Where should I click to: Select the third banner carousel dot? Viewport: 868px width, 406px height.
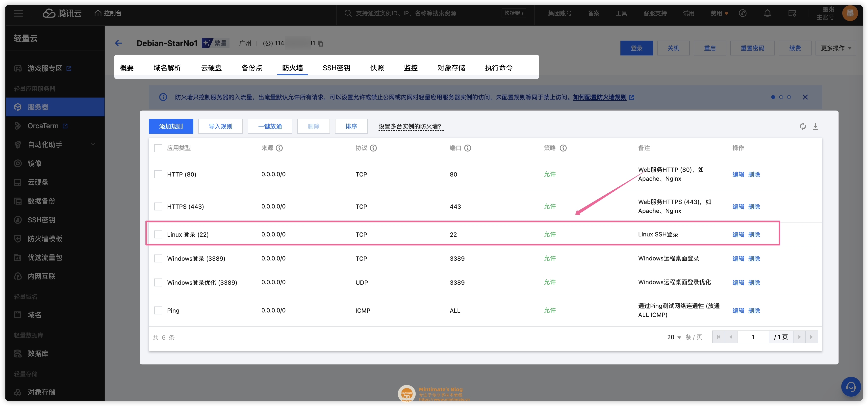coord(789,97)
